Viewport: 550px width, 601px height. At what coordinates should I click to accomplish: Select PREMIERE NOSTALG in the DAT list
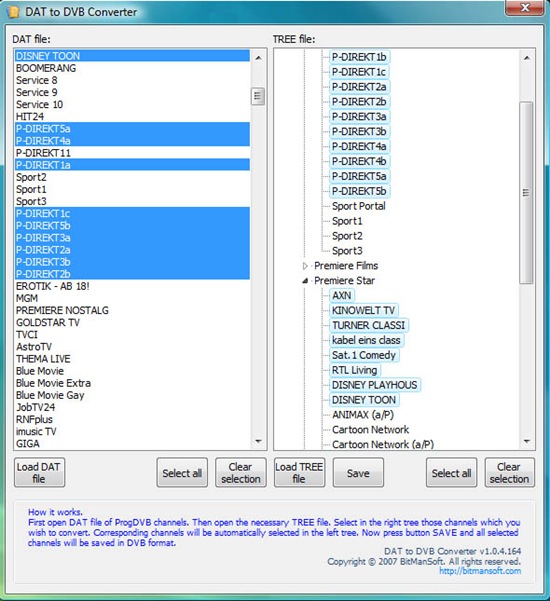coord(132,310)
